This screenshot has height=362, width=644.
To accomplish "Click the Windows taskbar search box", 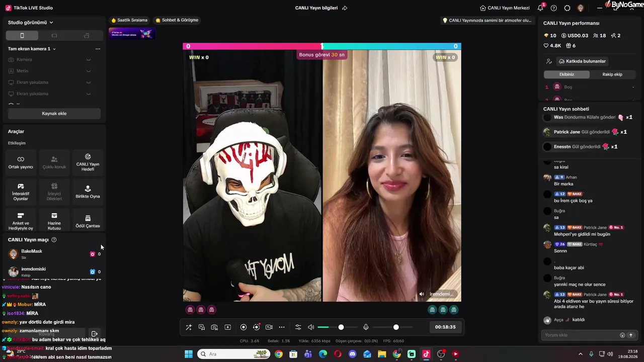I will 233,354.
